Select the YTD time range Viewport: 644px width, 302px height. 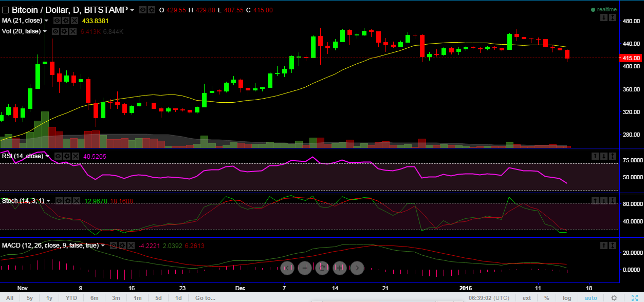tap(71, 298)
